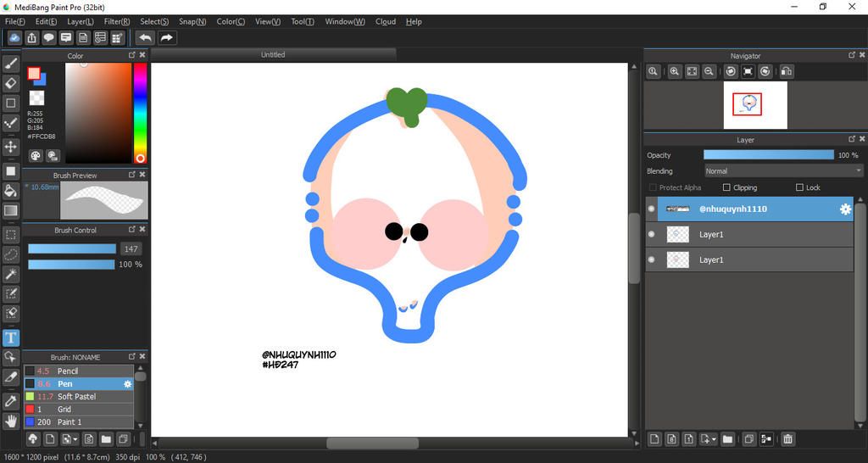Select the Eyedropper tool
868x463 pixels.
pyautogui.click(x=10, y=401)
